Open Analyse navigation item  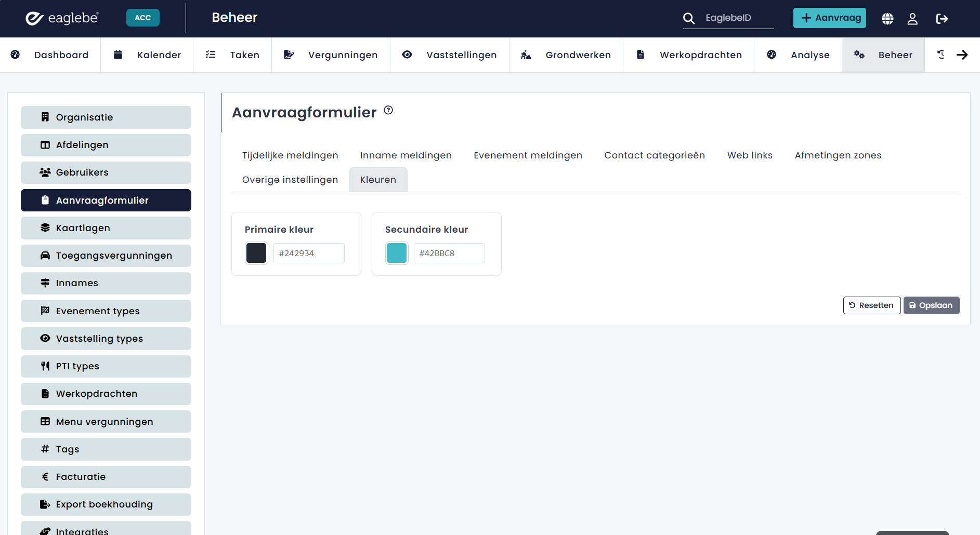click(x=798, y=55)
